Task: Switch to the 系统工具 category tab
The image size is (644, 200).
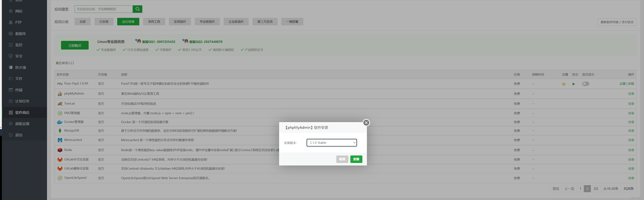Action: 154,22
